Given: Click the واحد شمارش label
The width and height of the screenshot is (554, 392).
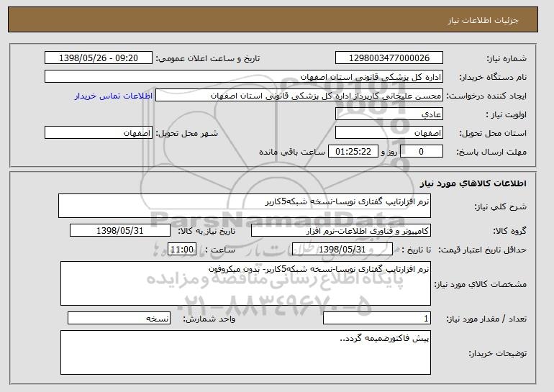Looking at the screenshot, I should [209, 319].
